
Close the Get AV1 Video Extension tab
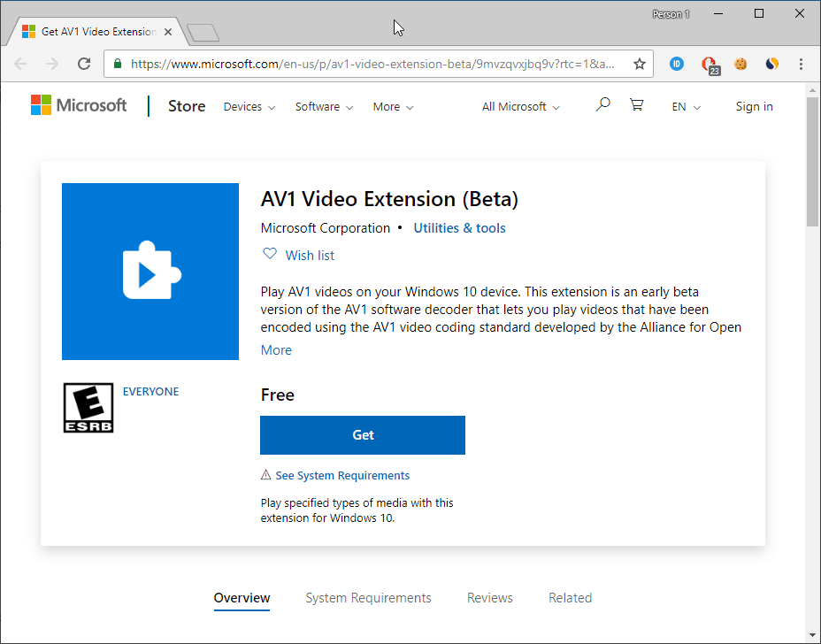(168, 32)
